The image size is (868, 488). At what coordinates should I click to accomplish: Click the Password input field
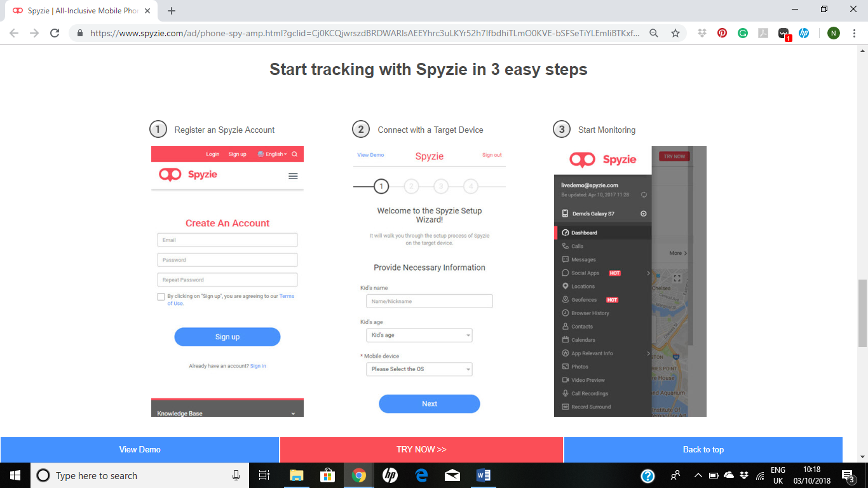coord(227,260)
